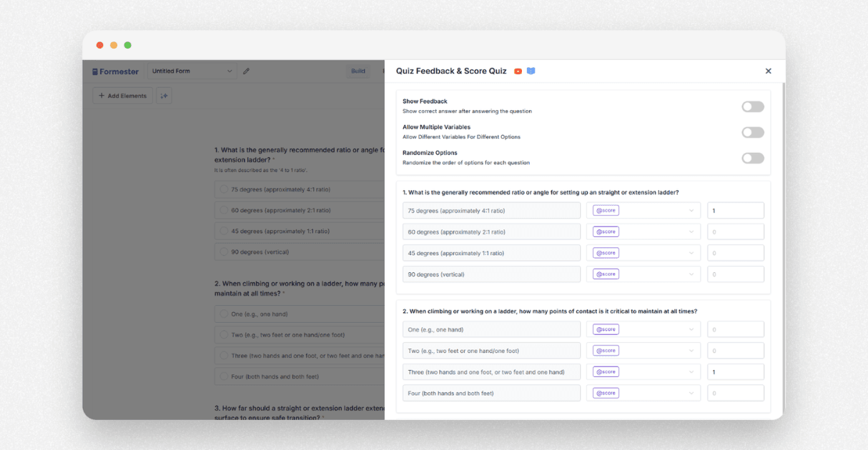Click the sort icon next to Add Elements
This screenshot has height=450, width=868.
tap(164, 95)
